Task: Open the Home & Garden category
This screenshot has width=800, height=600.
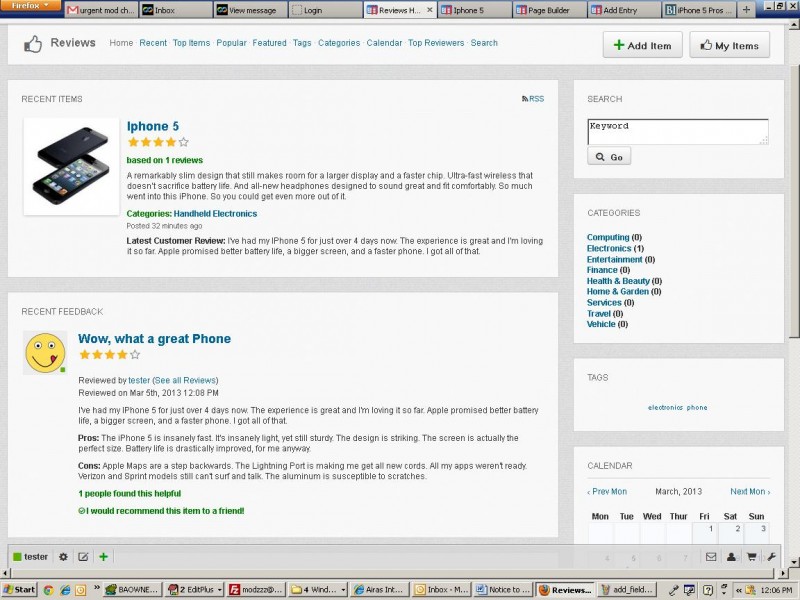Action: (617, 291)
